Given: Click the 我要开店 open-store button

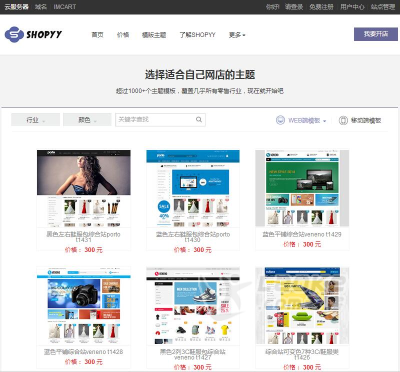Looking at the screenshot, I should (376, 34).
